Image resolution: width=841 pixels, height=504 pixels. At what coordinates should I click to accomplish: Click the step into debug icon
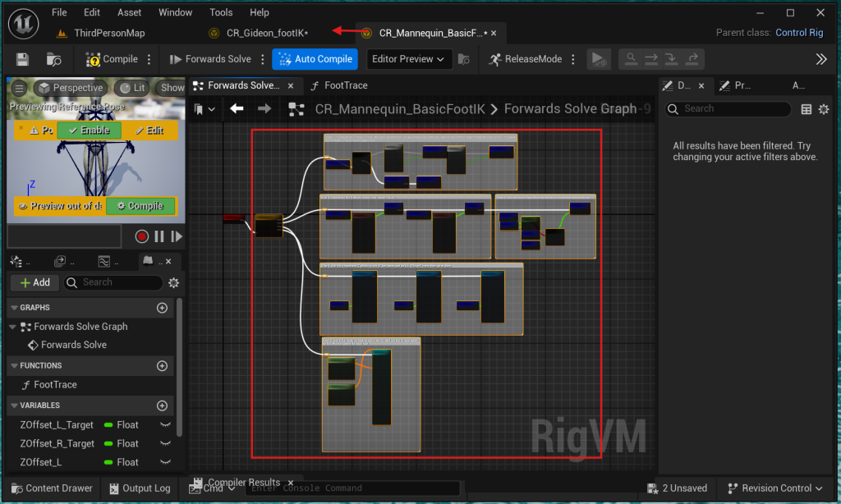tap(671, 59)
